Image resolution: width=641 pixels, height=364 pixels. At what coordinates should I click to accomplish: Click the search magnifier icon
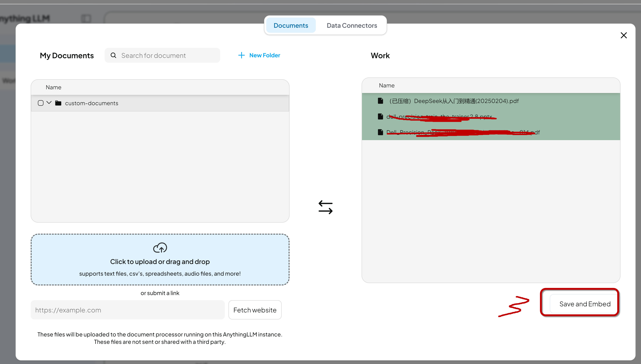pos(114,55)
